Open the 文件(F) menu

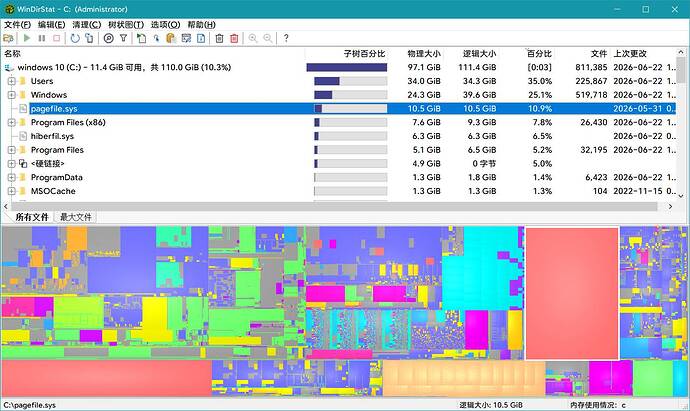pyautogui.click(x=17, y=25)
